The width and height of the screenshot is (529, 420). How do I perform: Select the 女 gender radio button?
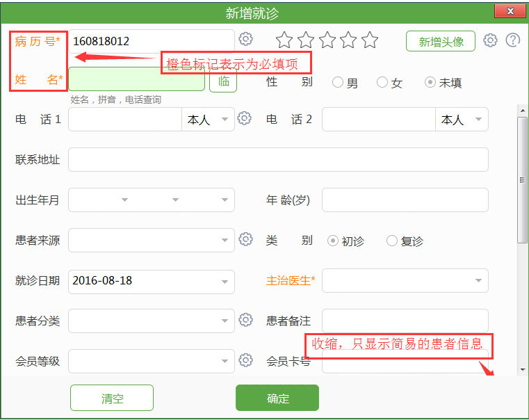[x=382, y=83]
